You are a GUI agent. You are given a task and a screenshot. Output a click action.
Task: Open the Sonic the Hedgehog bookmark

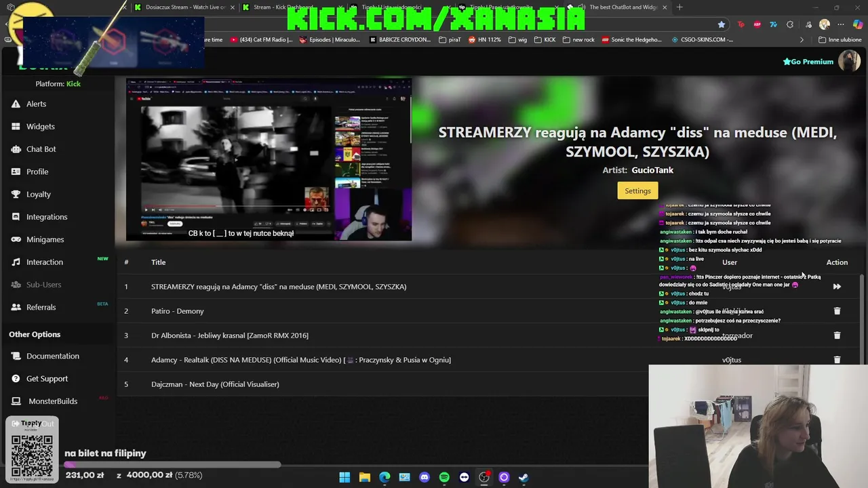tap(631, 40)
